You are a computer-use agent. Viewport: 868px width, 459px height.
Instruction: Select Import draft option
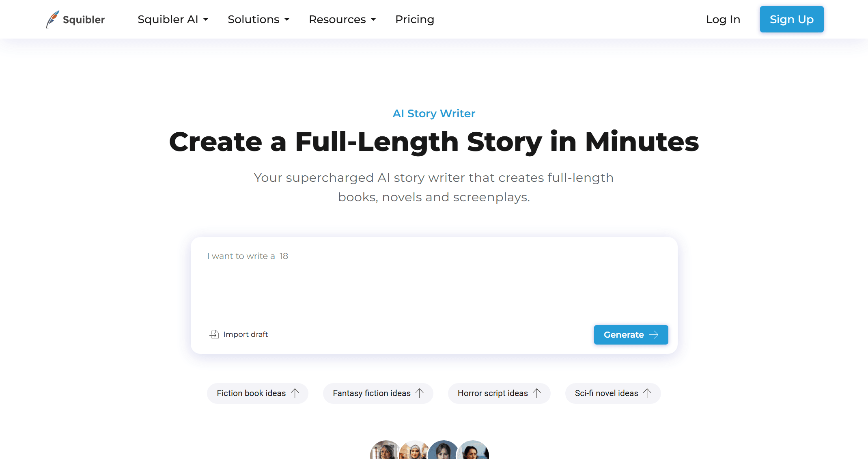pos(245,334)
